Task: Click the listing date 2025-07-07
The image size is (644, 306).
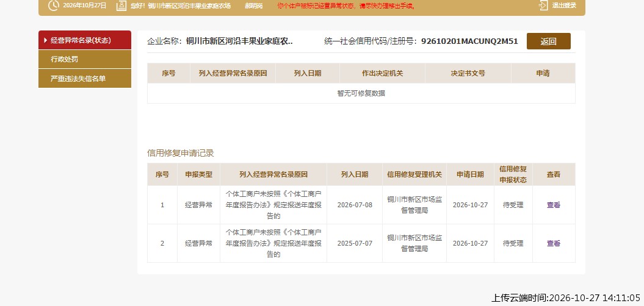Action: point(355,243)
